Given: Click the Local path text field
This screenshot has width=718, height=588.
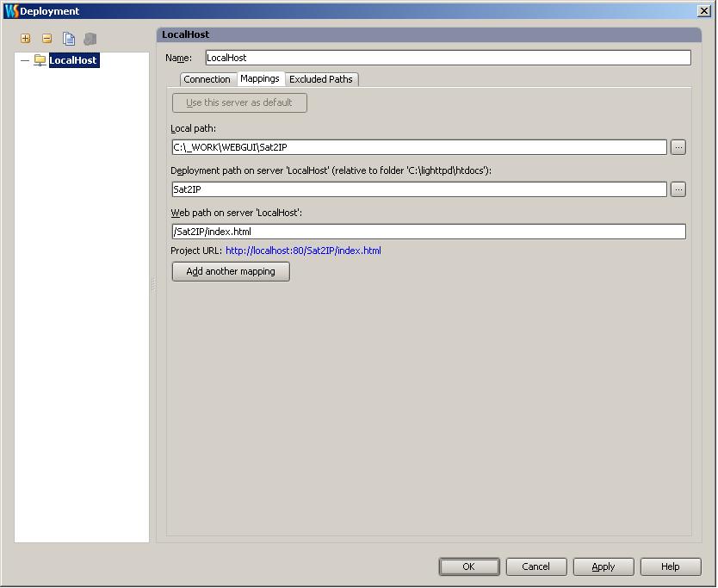Looking at the screenshot, I should click(x=419, y=147).
